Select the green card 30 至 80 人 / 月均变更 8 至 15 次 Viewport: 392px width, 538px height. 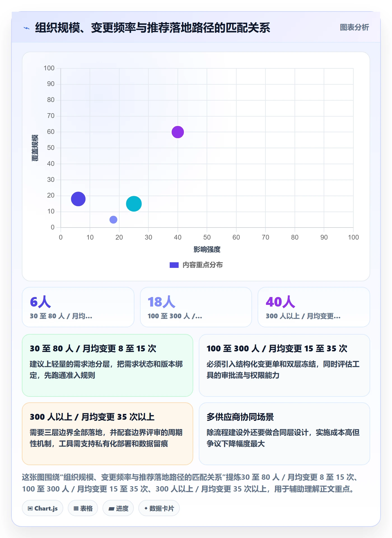(x=108, y=365)
